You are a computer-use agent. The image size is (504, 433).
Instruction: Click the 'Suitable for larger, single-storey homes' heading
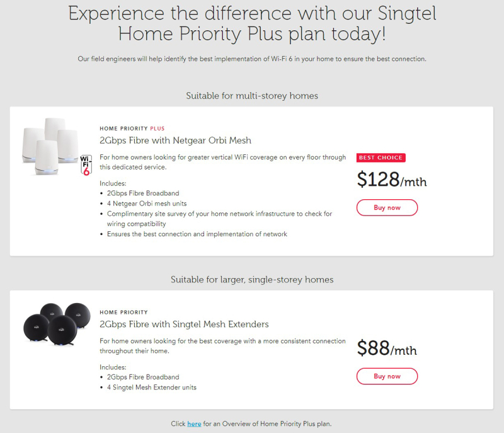pos(252,280)
